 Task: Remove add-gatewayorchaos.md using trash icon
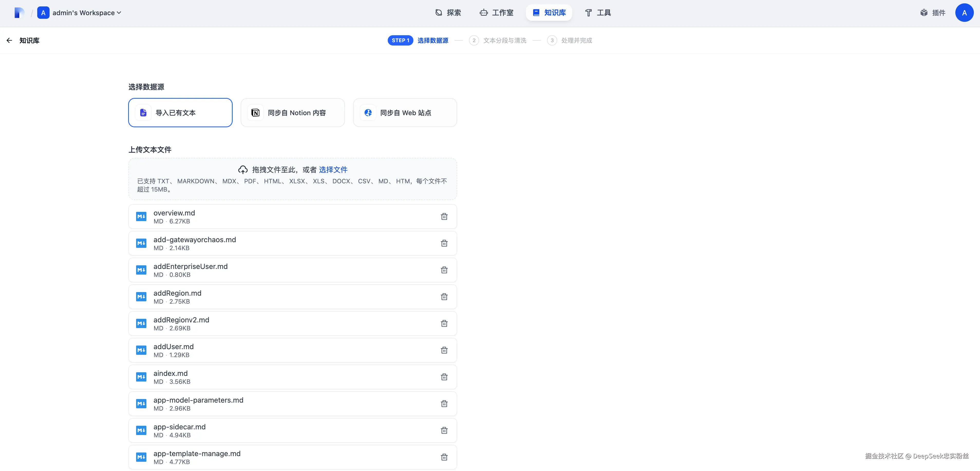click(x=444, y=243)
